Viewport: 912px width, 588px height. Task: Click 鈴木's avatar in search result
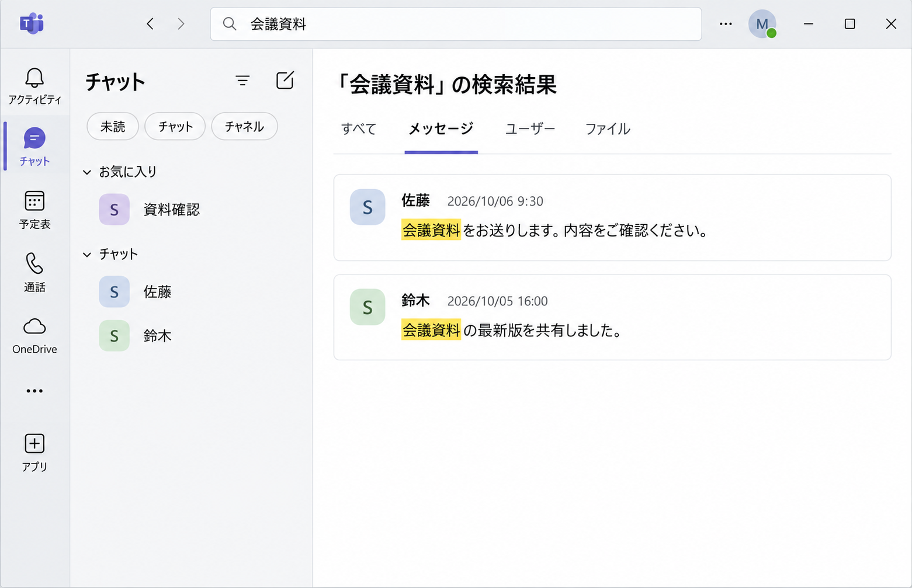(367, 307)
